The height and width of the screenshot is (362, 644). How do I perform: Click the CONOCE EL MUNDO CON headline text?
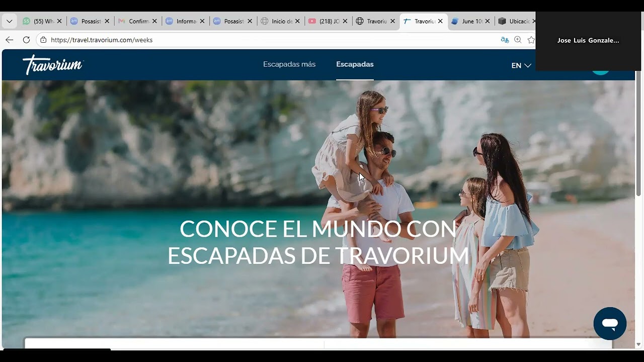point(318,229)
